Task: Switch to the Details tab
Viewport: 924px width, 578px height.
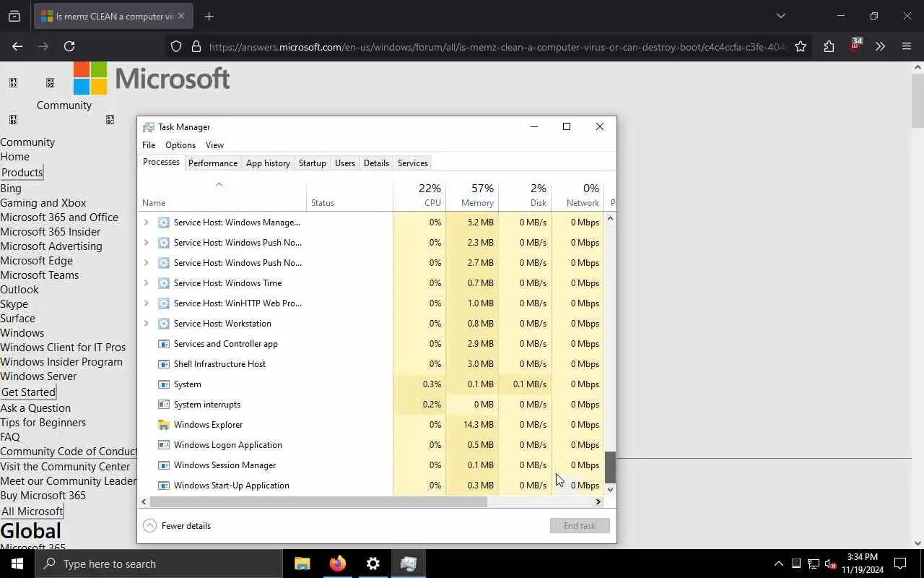Action: [376, 163]
